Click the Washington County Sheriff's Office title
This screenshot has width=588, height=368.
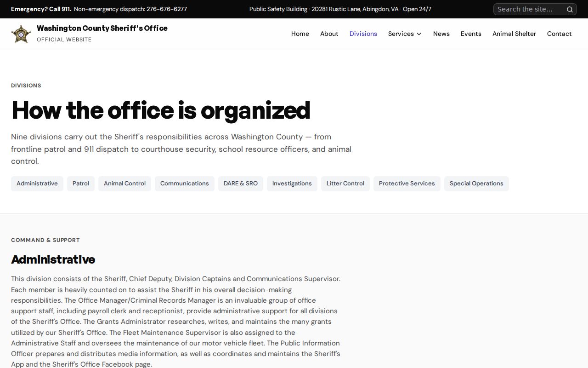(x=102, y=28)
